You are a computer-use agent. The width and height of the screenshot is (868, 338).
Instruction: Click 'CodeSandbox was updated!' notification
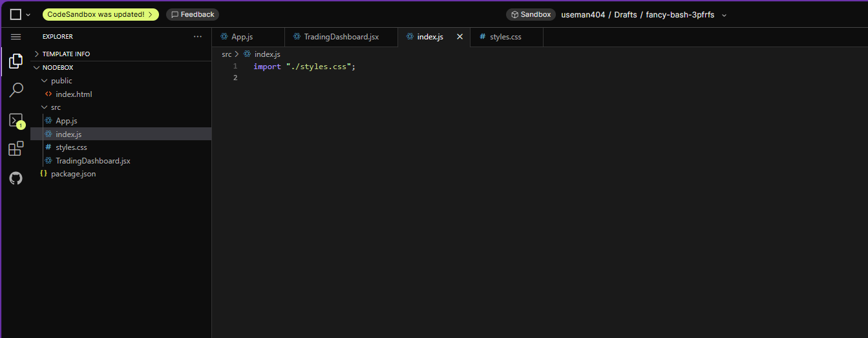click(100, 14)
